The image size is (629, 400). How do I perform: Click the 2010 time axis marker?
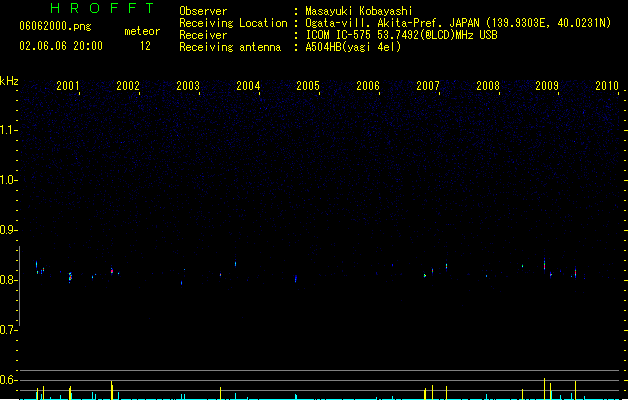[607, 85]
